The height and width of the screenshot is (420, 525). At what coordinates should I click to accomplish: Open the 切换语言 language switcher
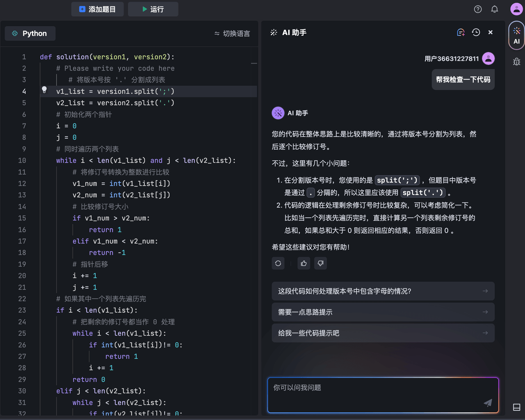[232, 34]
